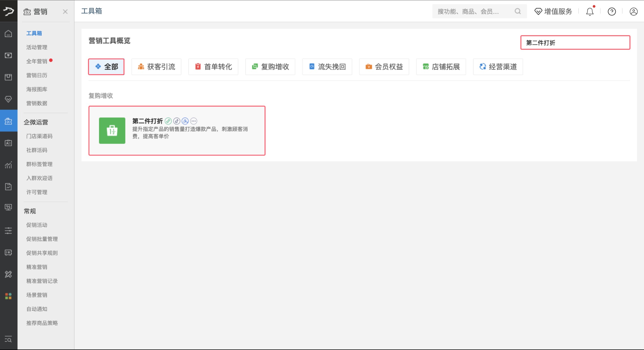
Task: Open 自动通知 in the sidebar
Action: coord(37,309)
